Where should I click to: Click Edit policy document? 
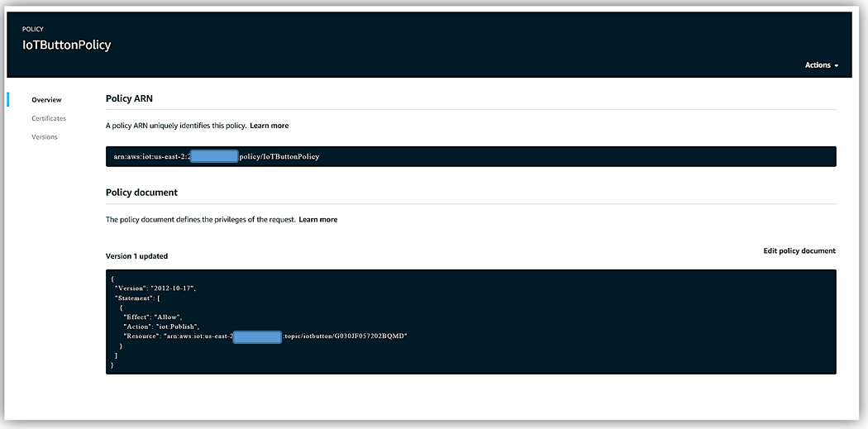pyautogui.click(x=799, y=250)
